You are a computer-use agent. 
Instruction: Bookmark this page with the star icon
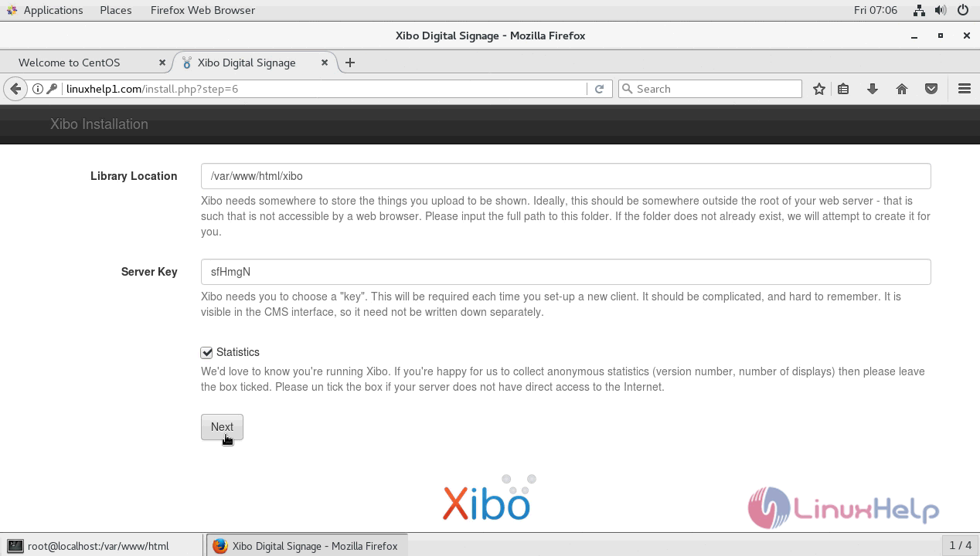(x=819, y=89)
